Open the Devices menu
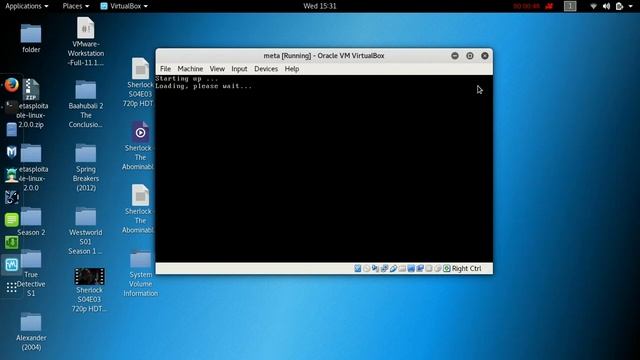This screenshot has height=360, width=640. click(x=266, y=69)
